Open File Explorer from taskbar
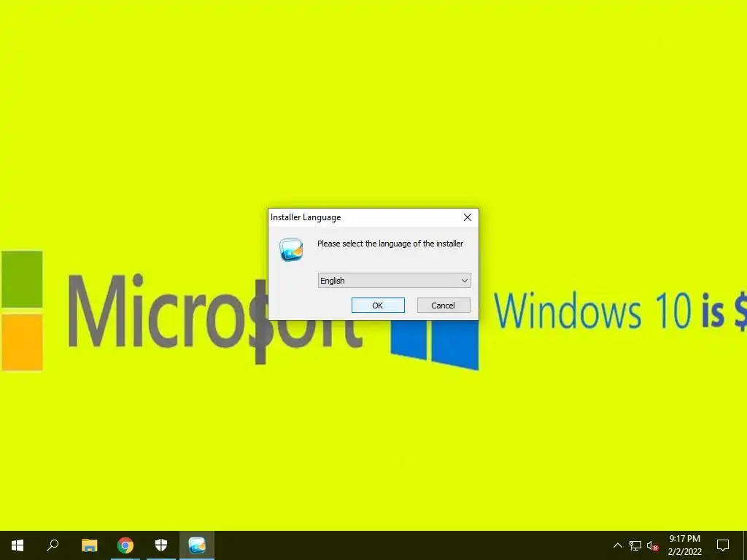Screen dimensions: 747x560 [x=89, y=545]
